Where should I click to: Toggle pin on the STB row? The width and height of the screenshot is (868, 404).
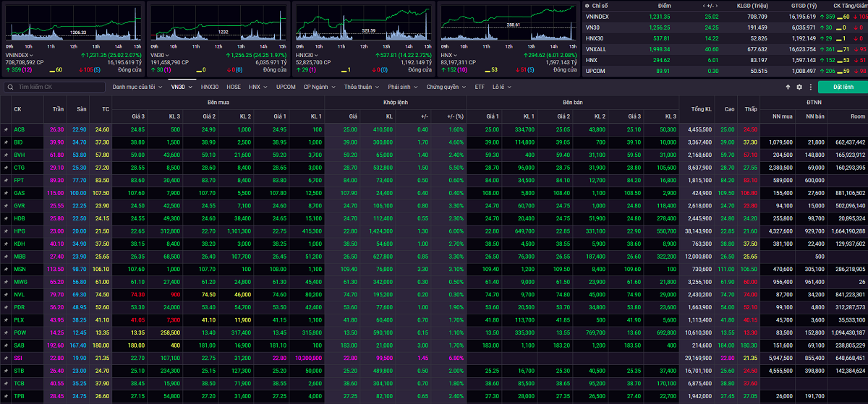[x=6, y=371]
